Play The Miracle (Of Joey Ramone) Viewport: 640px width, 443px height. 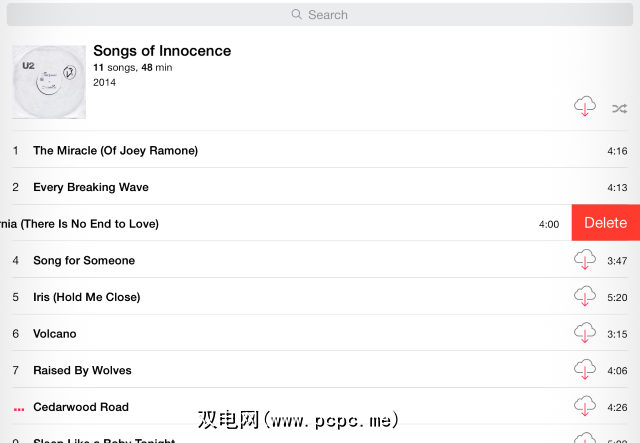click(115, 151)
